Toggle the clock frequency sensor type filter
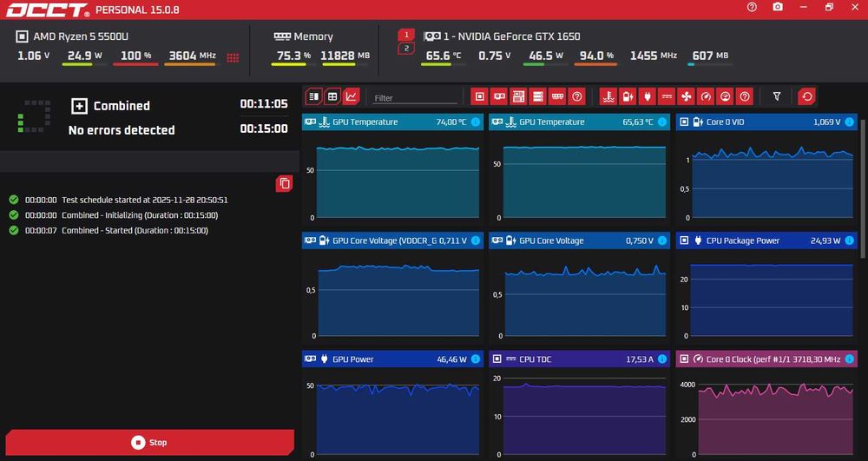Image resolution: width=868 pixels, height=461 pixels. pos(706,97)
